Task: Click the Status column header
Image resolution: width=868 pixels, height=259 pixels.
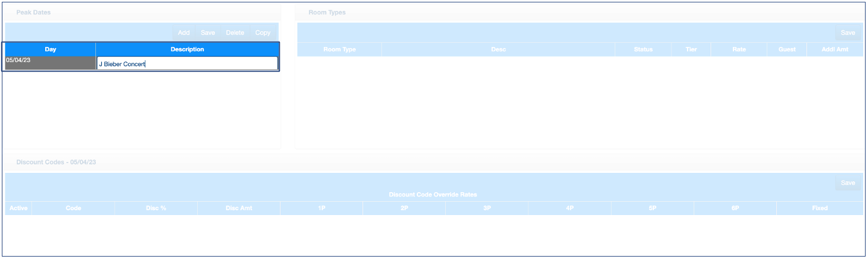Action: pos(643,49)
